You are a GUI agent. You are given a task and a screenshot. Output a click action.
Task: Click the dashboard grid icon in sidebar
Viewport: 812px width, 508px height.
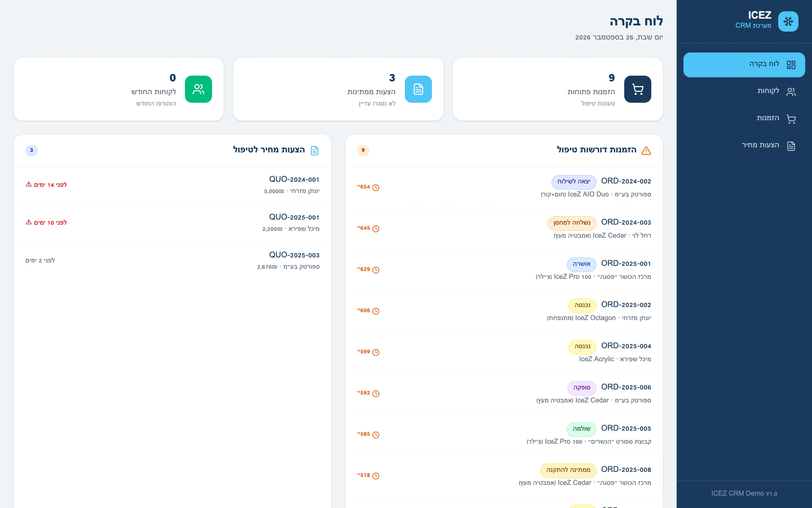pos(791,65)
